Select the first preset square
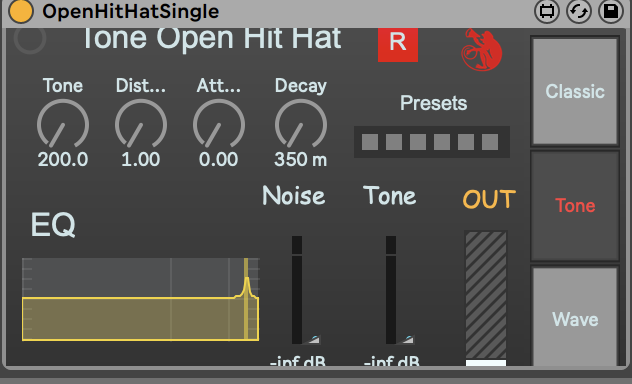 click(370, 142)
